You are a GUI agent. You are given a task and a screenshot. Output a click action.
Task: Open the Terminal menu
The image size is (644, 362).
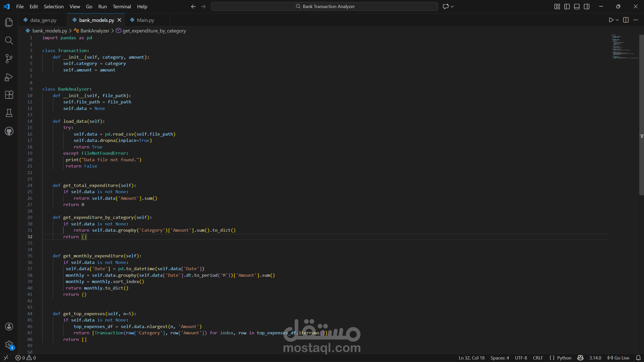[x=122, y=7]
